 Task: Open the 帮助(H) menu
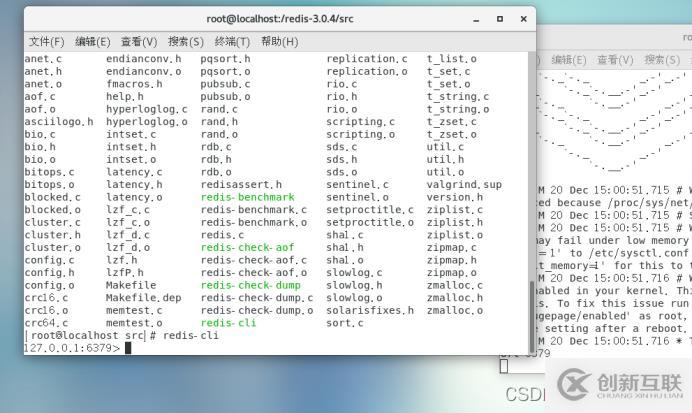click(x=280, y=41)
